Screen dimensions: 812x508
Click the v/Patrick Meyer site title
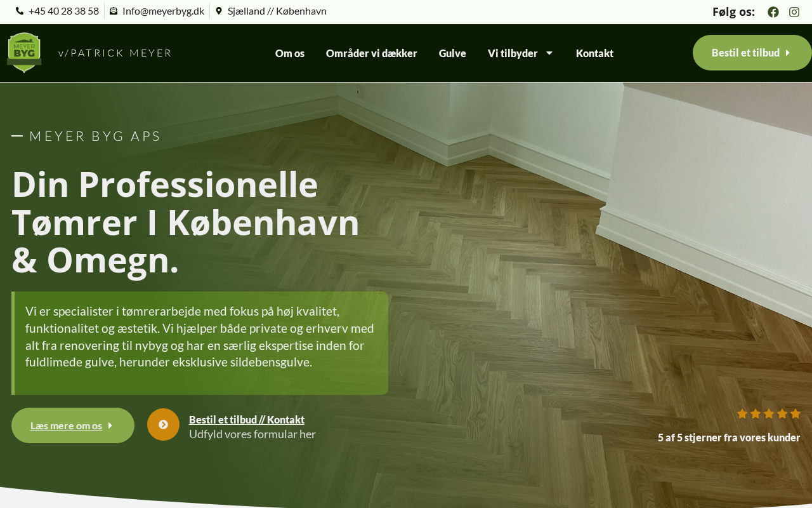click(115, 53)
